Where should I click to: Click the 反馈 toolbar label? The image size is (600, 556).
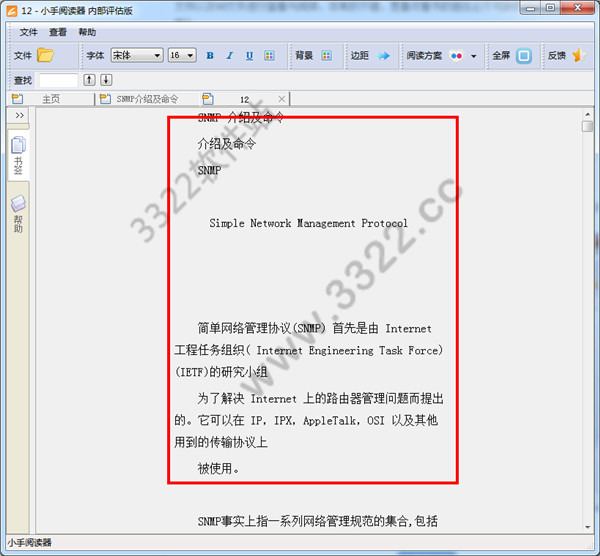556,55
